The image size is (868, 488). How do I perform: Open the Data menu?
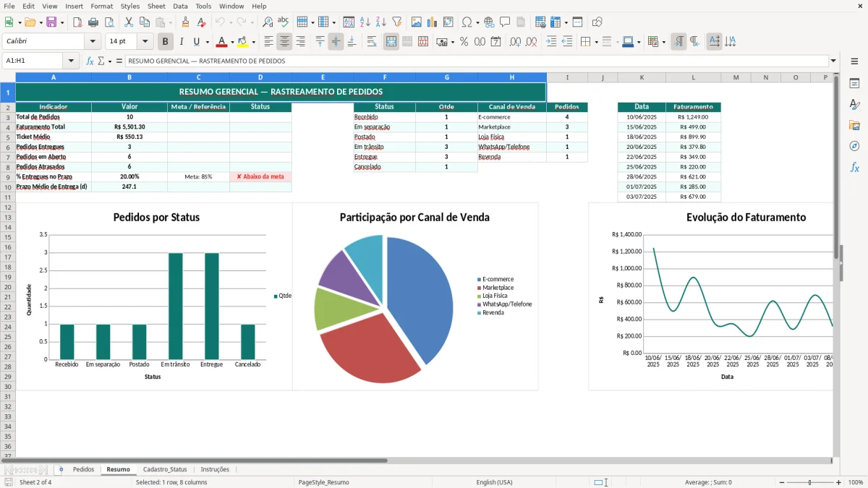click(x=180, y=6)
